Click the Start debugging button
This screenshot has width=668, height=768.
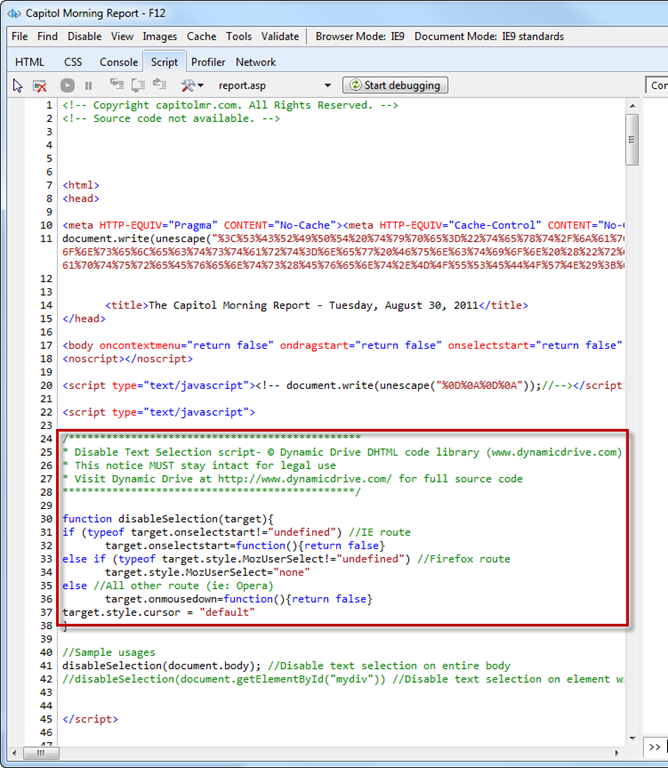pos(397,86)
